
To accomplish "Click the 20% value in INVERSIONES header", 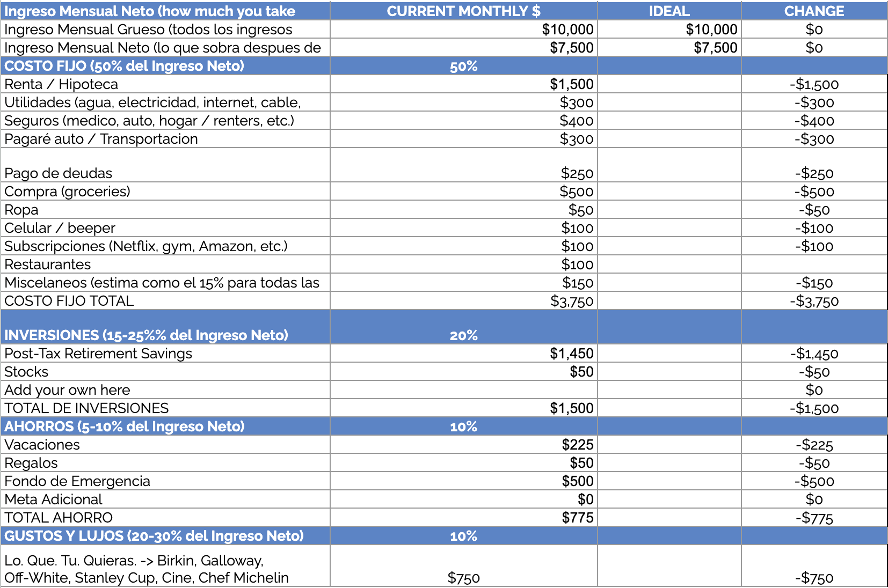I will (x=463, y=335).
